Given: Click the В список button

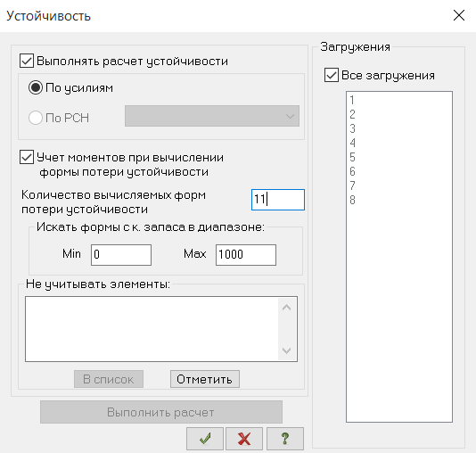Looking at the screenshot, I should point(109,379).
